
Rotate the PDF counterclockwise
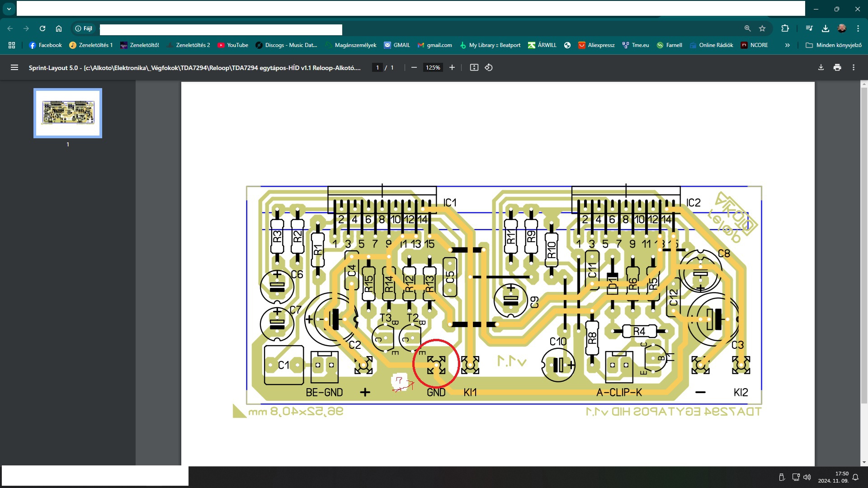pos(489,67)
